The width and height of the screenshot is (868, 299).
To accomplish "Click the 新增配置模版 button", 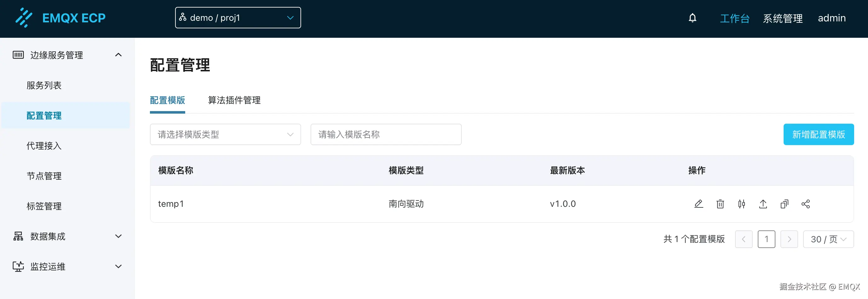I will click(819, 134).
